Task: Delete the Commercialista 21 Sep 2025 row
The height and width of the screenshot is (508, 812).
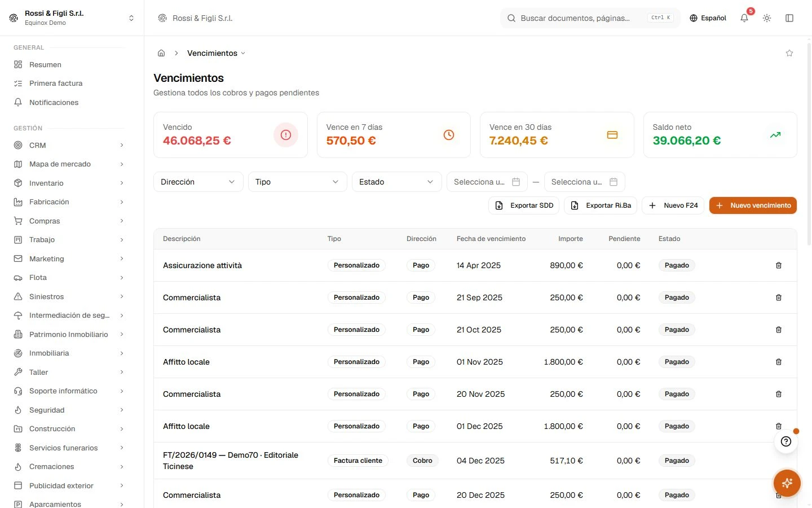Action: [x=779, y=297]
